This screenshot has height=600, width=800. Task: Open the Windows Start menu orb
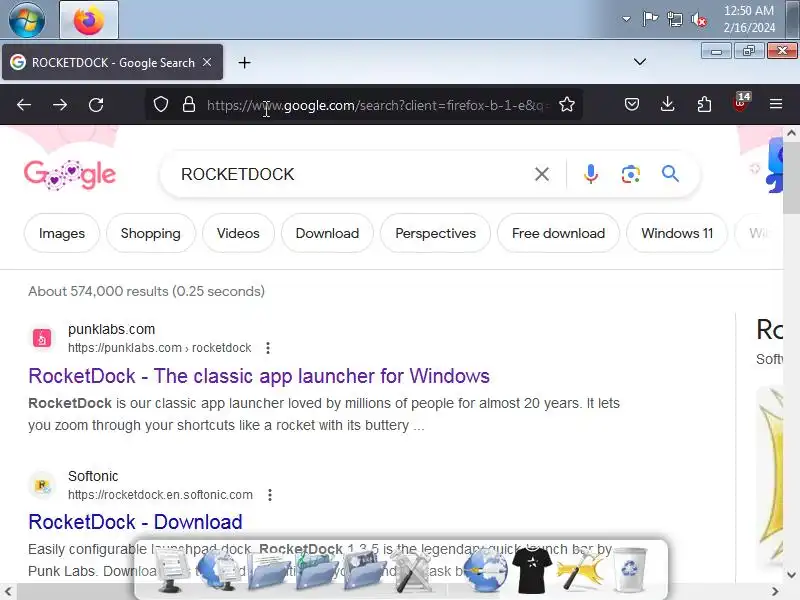[x=27, y=20]
